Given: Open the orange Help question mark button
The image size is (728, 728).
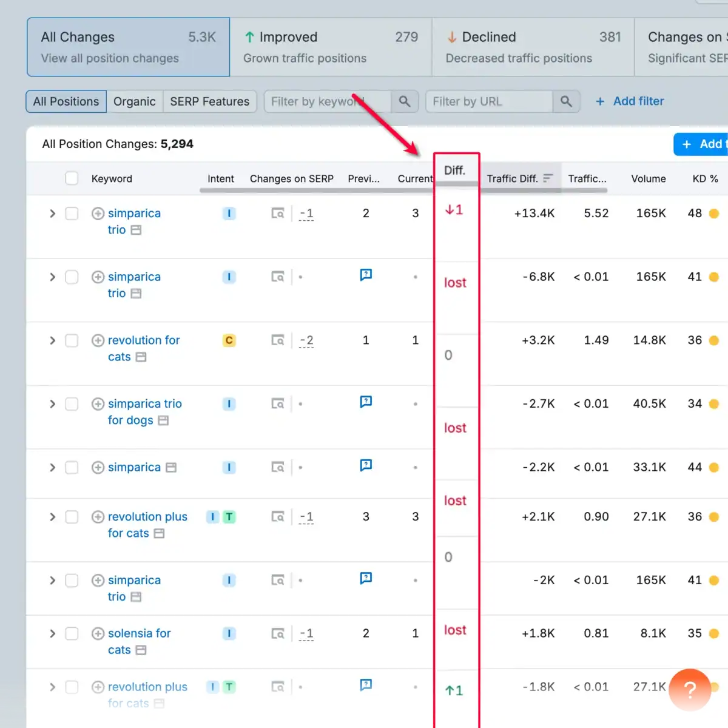Looking at the screenshot, I should (x=690, y=690).
